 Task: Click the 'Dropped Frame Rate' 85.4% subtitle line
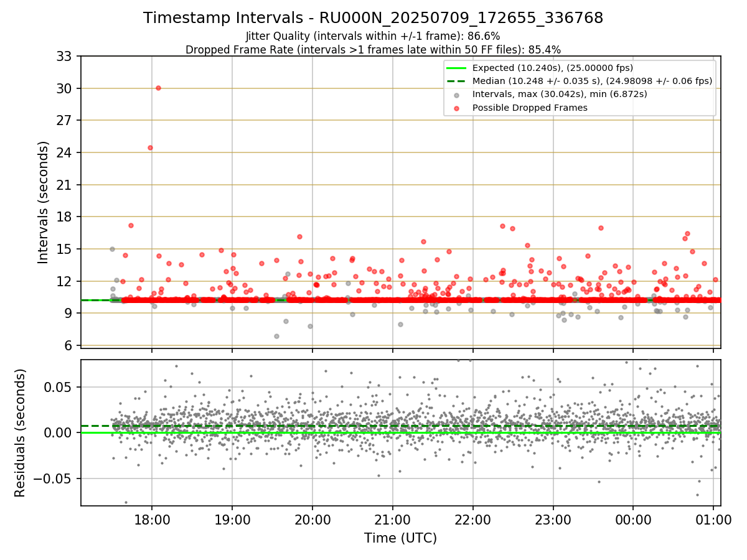[373, 49]
